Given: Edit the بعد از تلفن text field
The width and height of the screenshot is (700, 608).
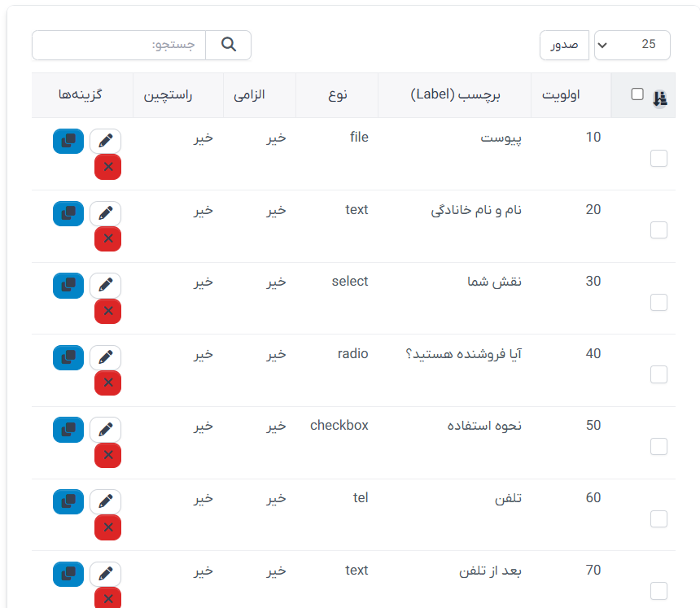Looking at the screenshot, I should click(x=105, y=574).
